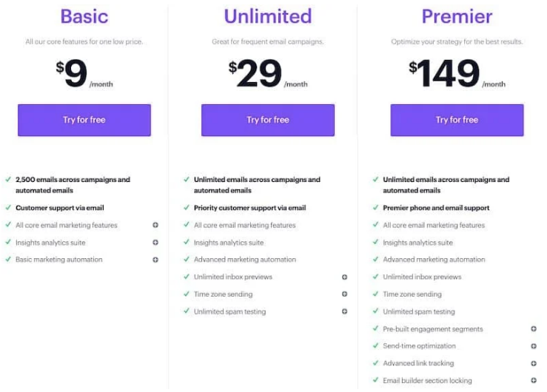Expand Basic plan core email marketing features
The height and width of the screenshot is (392, 547).
(155, 225)
